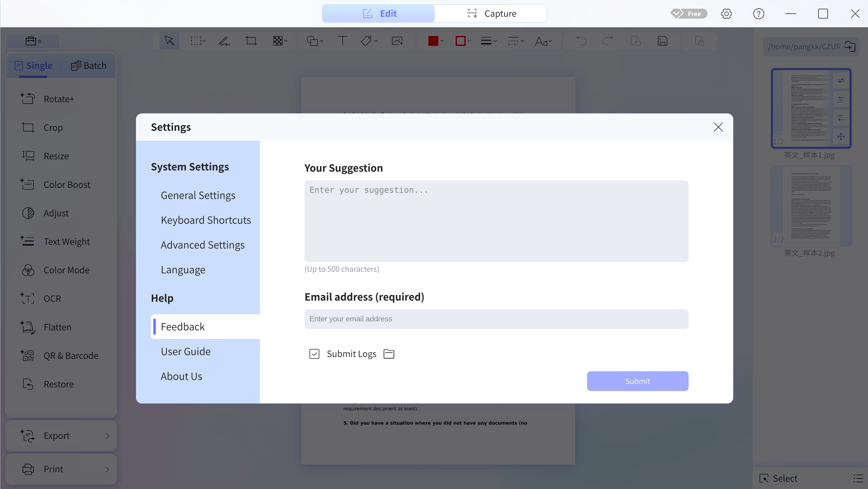Open the font size Aa dropdown

click(x=543, y=41)
